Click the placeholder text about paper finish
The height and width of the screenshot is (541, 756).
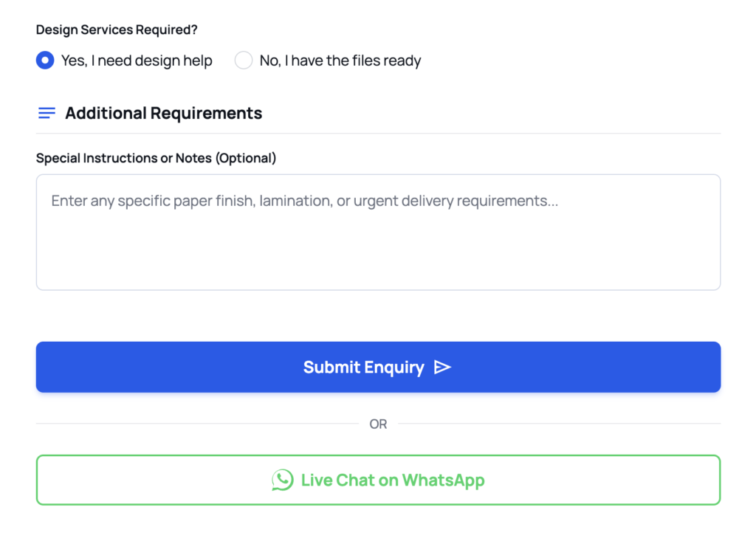coord(304,201)
